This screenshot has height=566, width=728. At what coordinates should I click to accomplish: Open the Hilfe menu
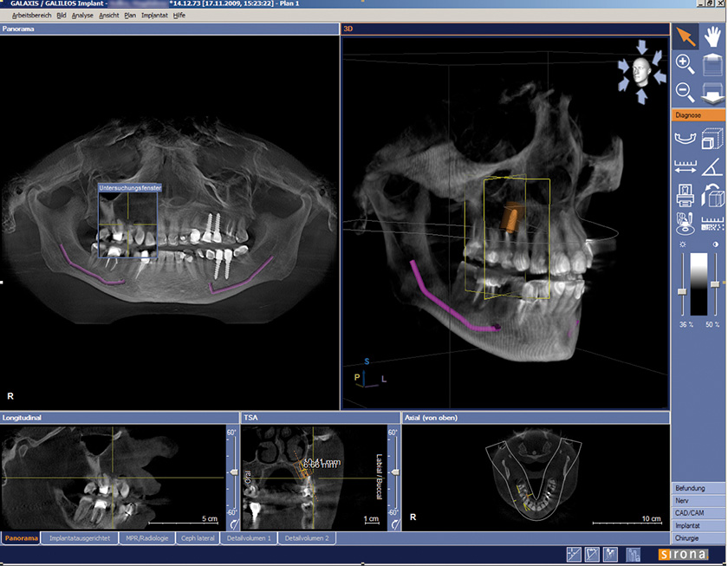click(x=179, y=16)
